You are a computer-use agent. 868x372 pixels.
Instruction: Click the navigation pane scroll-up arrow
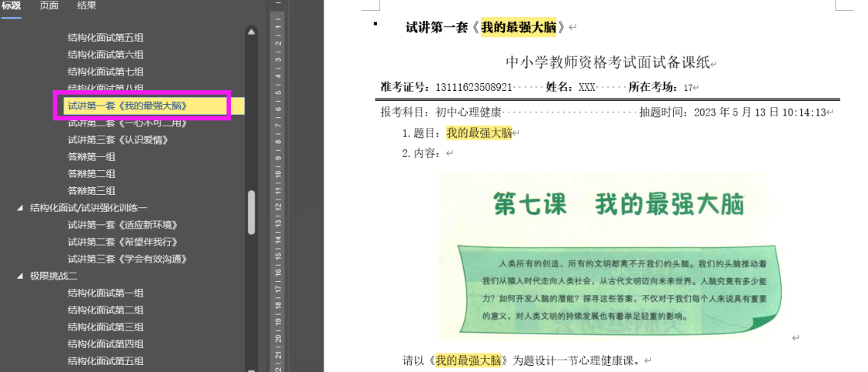(x=251, y=32)
